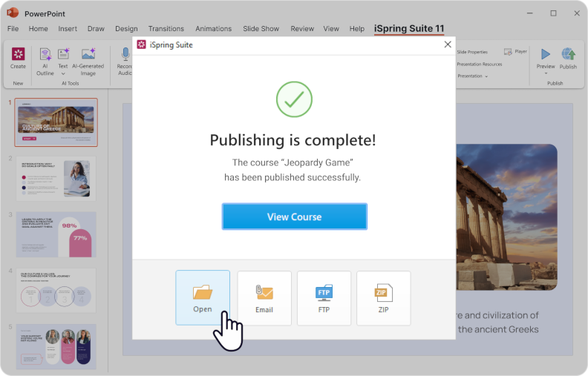Image resolution: width=588 pixels, height=376 pixels.
Task: Switch to the Draw tab
Action: (x=96, y=28)
